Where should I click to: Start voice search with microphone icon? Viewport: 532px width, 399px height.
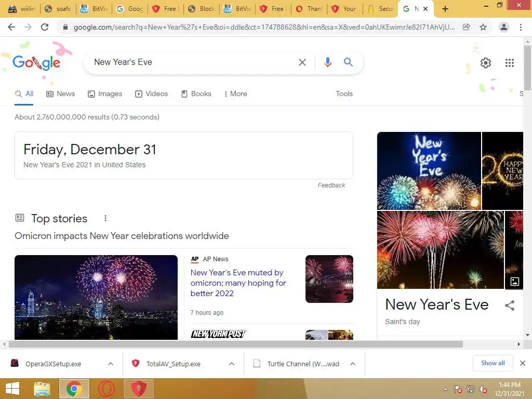click(x=327, y=62)
